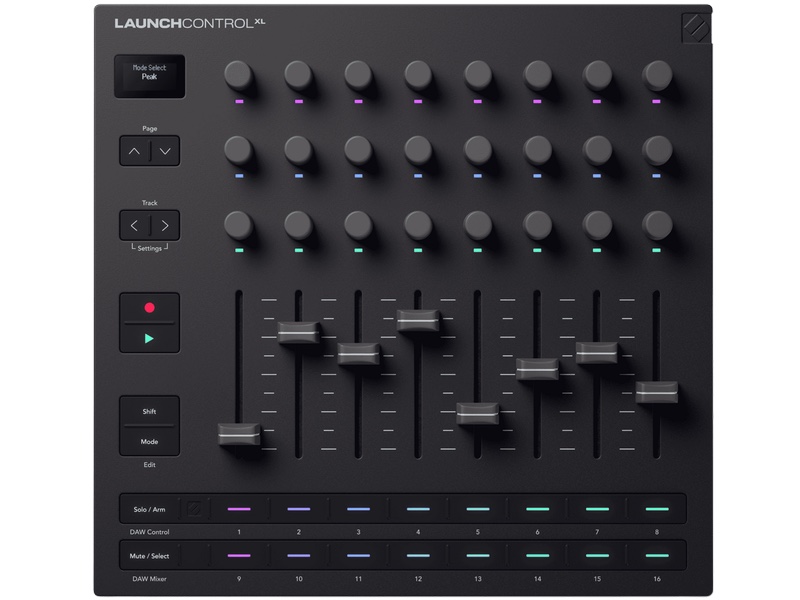800x600 pixels.
Task: Click the fader cap above button 6
Action: (537, 369)
